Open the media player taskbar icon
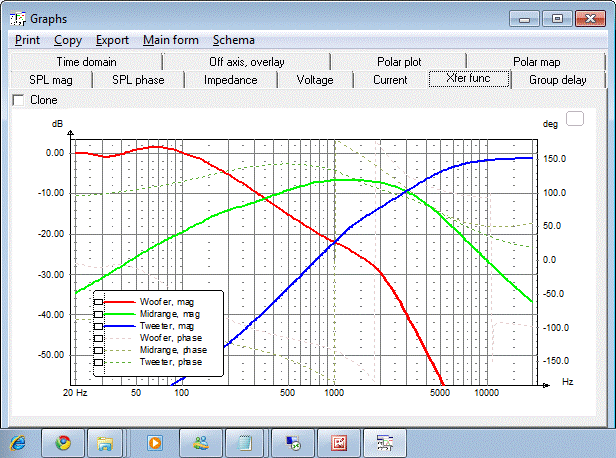The image size is (616, 458). pos(155,443)
